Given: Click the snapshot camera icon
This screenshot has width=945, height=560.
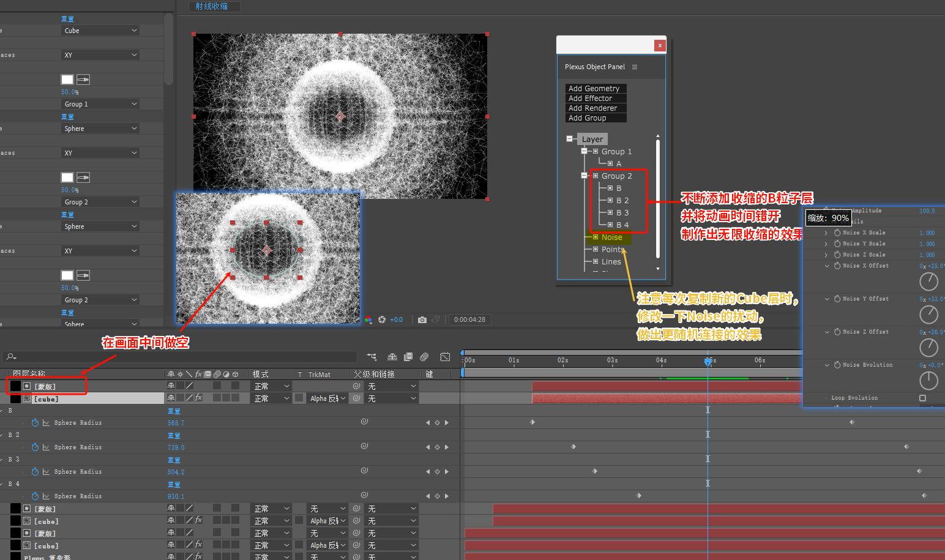Looking at the screenshot, I should 422,319.
